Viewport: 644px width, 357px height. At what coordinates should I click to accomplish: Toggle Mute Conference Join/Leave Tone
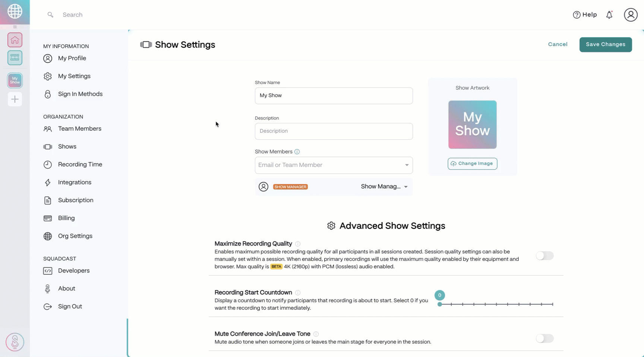coord(544,338)
